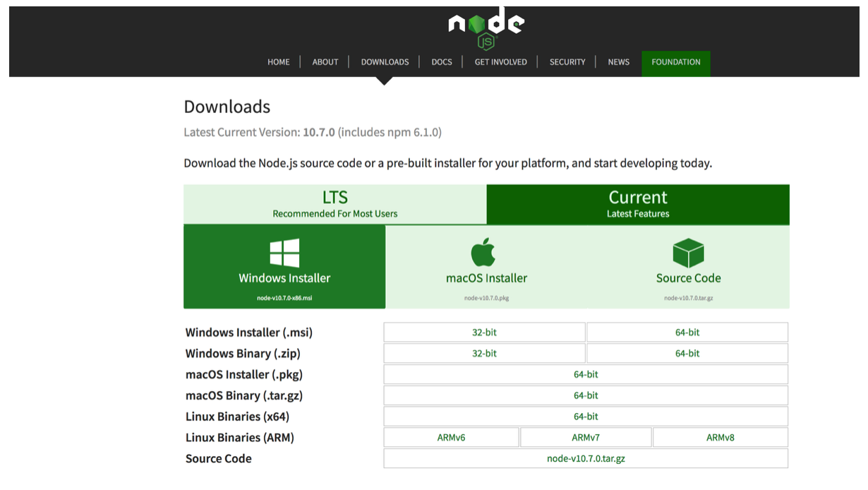Open the HOME nav item

pos(279,62)
